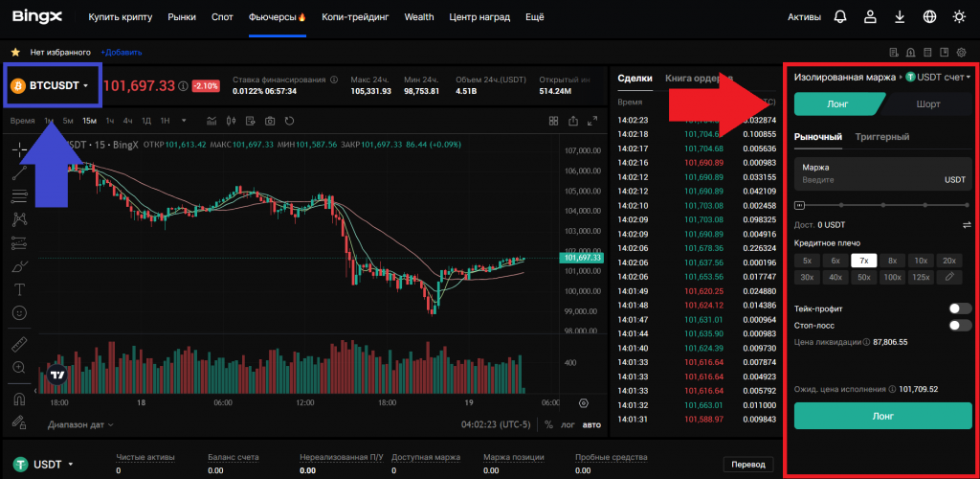980x479 pixels.
Task: Enable the Тейк-профит toggle
Action: 959,308
